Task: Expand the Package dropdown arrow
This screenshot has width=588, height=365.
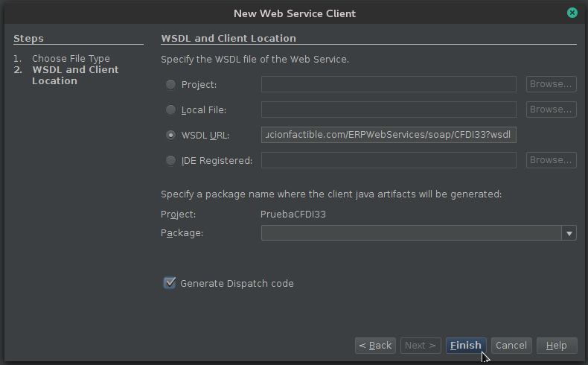Action: (x=569, y=234)
